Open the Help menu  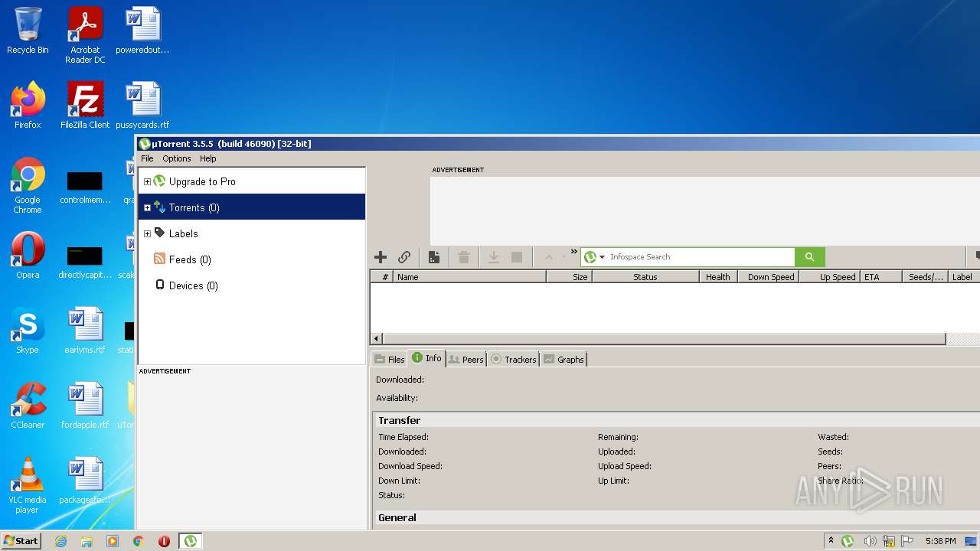pos(208,158)
